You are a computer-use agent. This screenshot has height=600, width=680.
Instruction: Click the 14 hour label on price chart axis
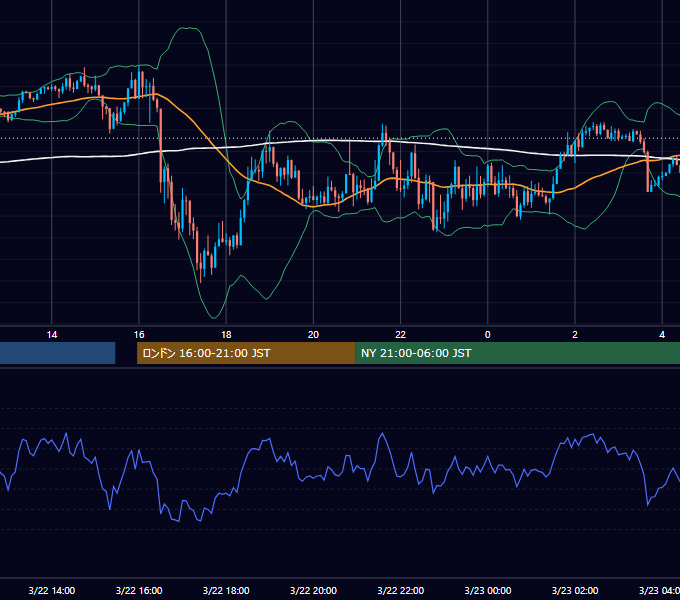52,335
